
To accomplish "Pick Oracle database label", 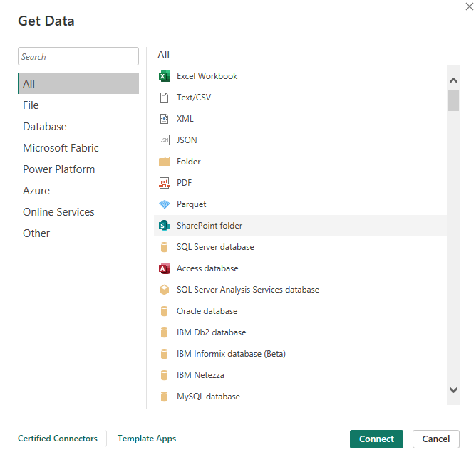I will [207, 311].
